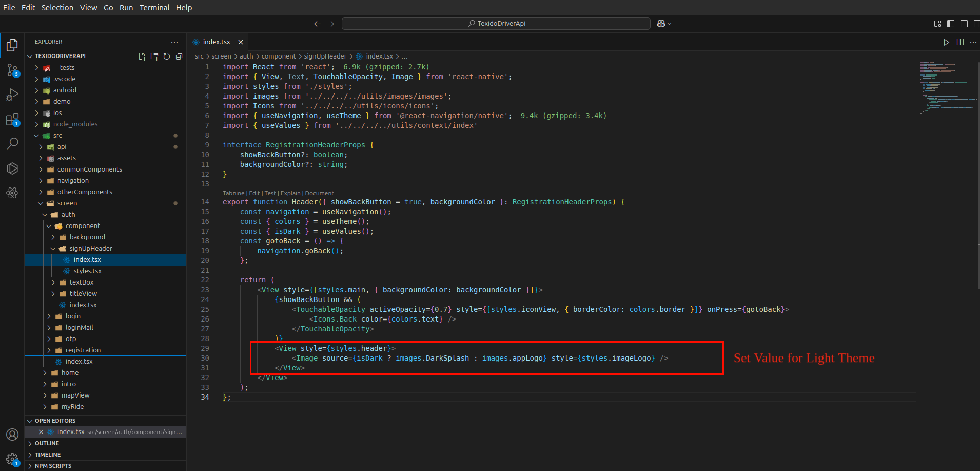980x471 pixels.
Task: Refresh the explorer file tree
Action: click(x=167, y=56)
